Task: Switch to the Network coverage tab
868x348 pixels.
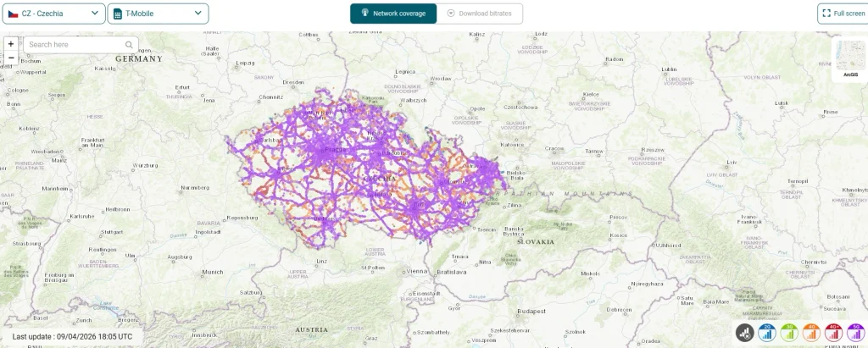Action: coord(393,14)
